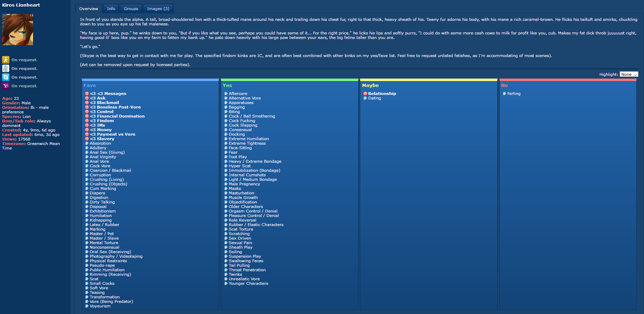644x314 pixels.
Task: Click the arrow bullet beside Fear
Action: [226, 152]
